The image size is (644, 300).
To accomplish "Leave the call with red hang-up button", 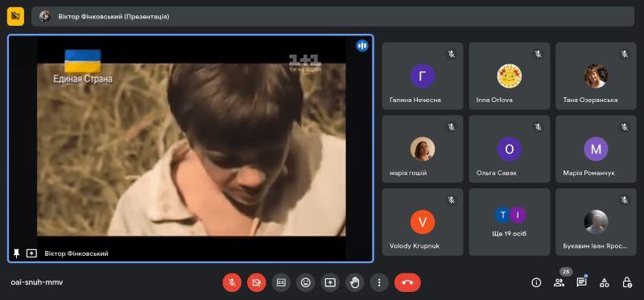I will pyautogui.click(x=407, y=282).
